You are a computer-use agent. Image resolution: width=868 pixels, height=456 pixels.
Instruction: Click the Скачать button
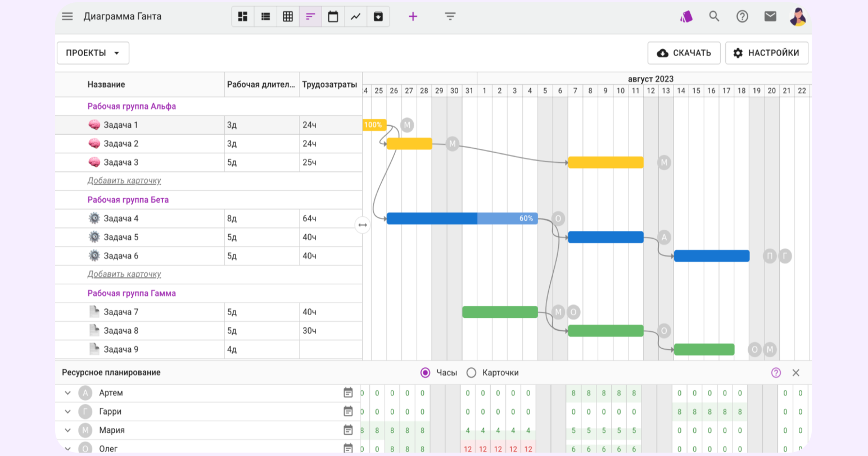684,53
